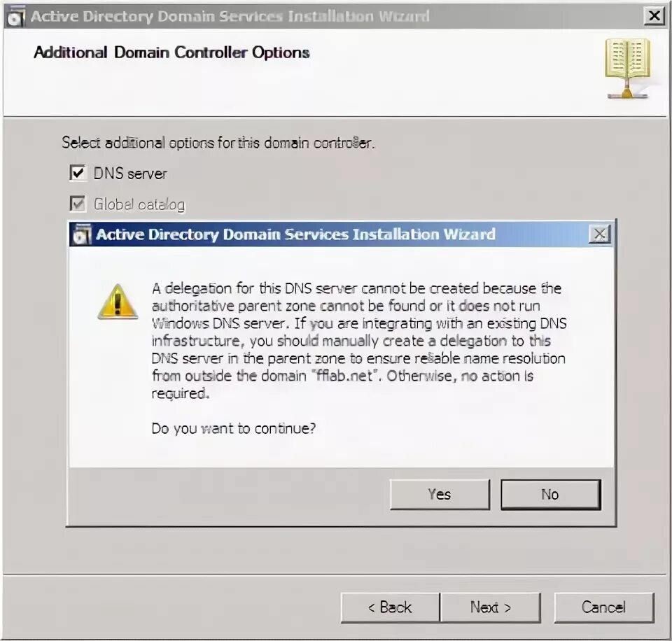This screenshot has height=641, width=672.
Task: Click the 'Do you want to continue?' text
Action: (234, 428)
